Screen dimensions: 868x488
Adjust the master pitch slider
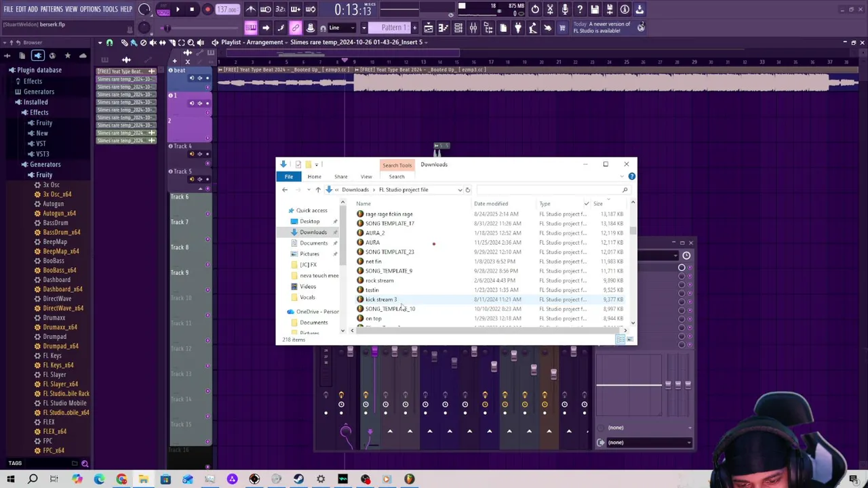pyautogui.click(x=167, y=28)
